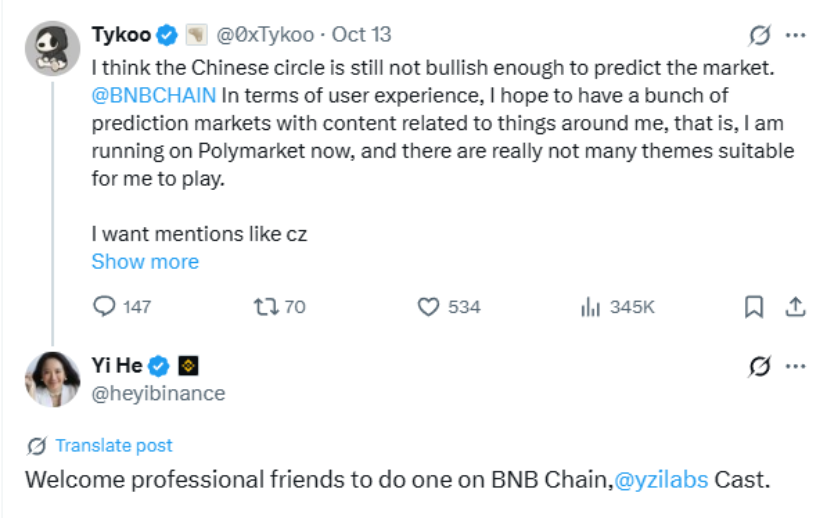Open the @yzilabs mention link

660,479
